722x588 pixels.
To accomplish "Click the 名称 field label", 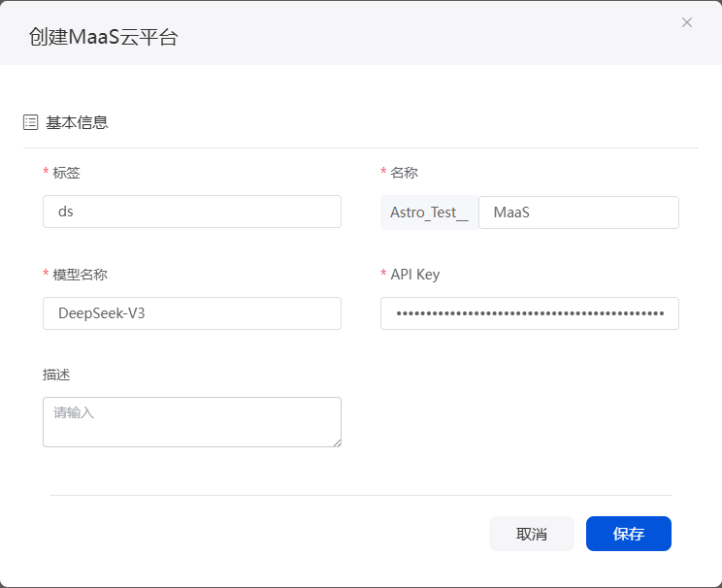I will pos(404,173).
